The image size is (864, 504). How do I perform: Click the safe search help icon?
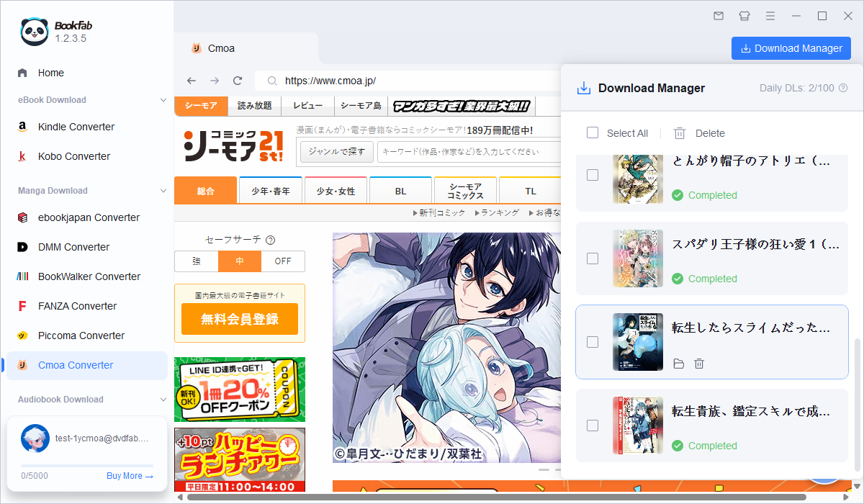point(271,240)
